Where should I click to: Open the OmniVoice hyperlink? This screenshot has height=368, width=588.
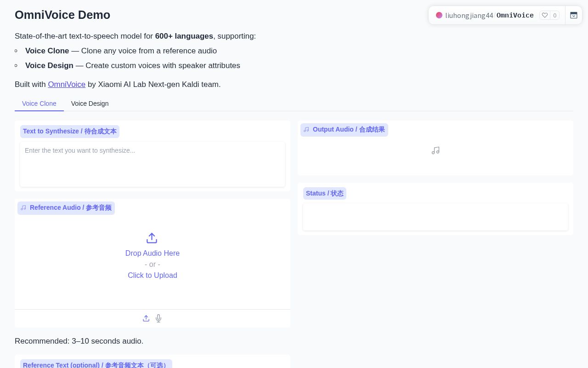tap(67, 84)
